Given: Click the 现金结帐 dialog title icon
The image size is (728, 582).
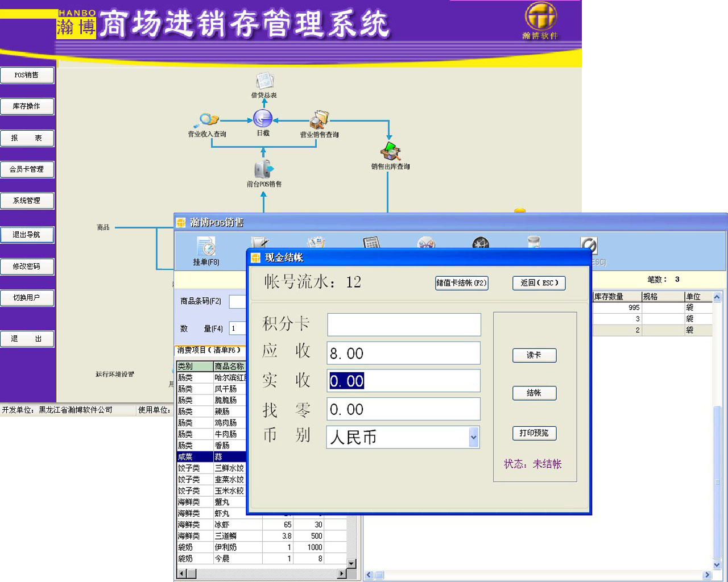Looking at the screenshot, I should click(256, 257).
